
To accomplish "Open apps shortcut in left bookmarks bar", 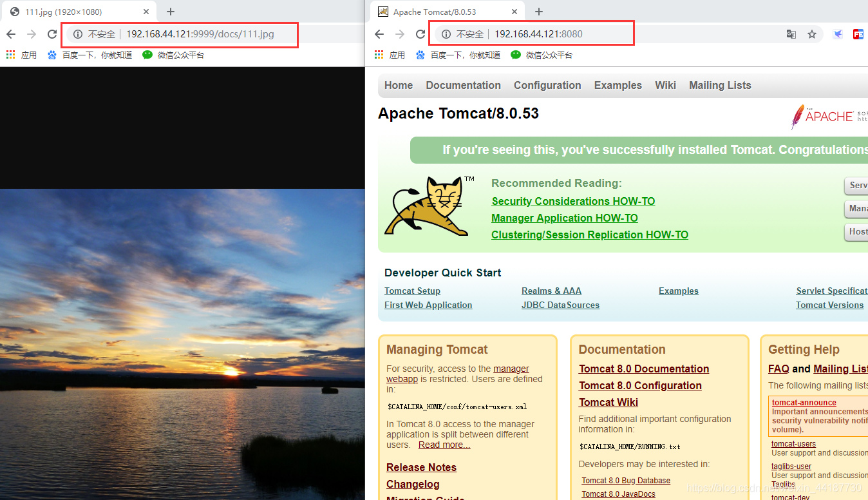I will click(x=21, y=55).
